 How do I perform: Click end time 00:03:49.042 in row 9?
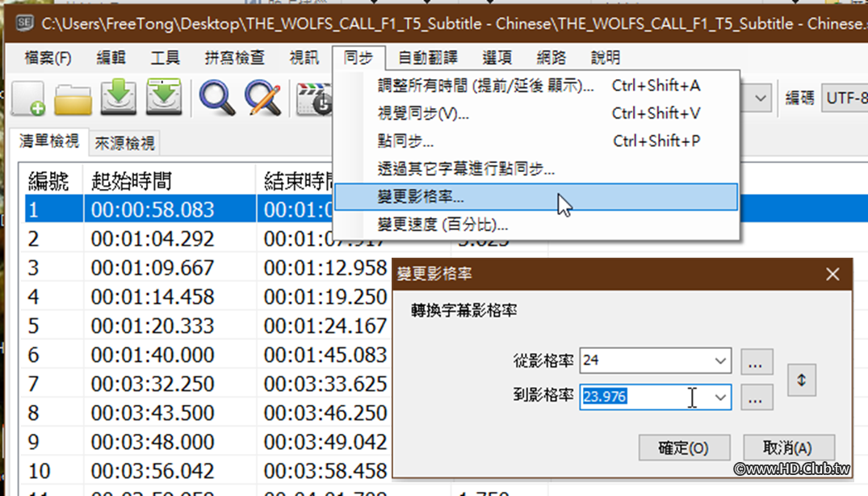(325, 442)
